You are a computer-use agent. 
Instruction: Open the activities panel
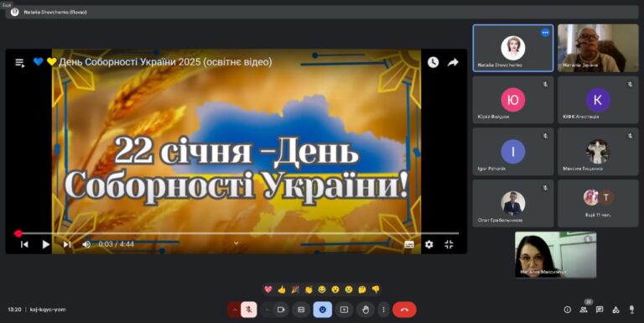coord(615,310)
